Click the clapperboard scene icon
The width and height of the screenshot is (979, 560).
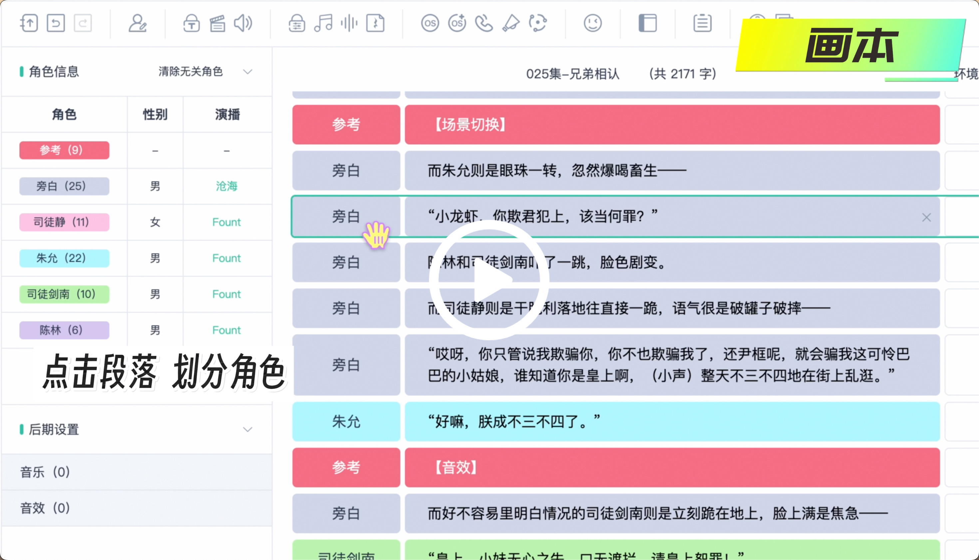[217, 23]
